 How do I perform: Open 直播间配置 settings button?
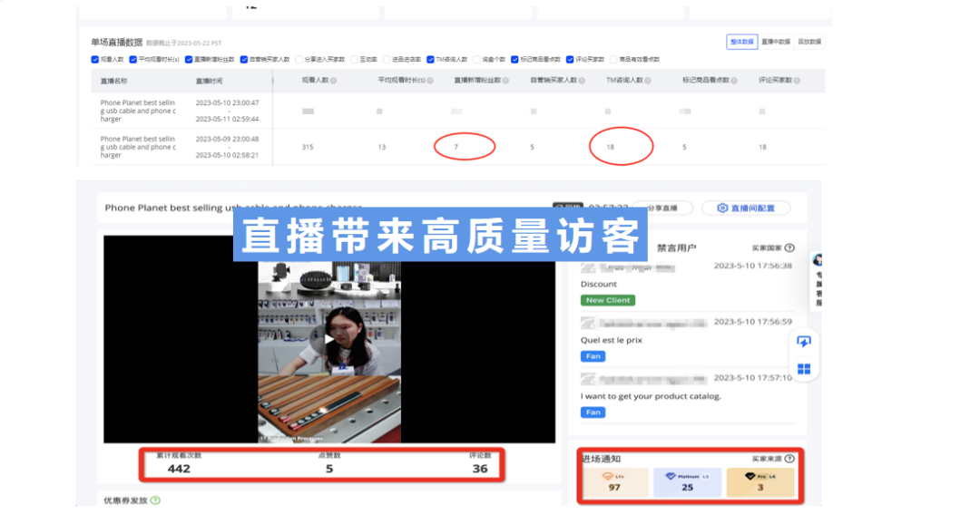click(x=746, y=208)
